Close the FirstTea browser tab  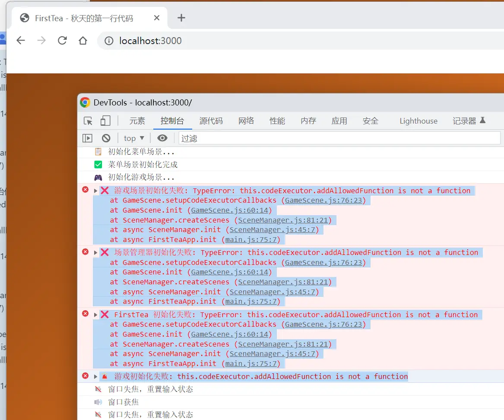157,18
